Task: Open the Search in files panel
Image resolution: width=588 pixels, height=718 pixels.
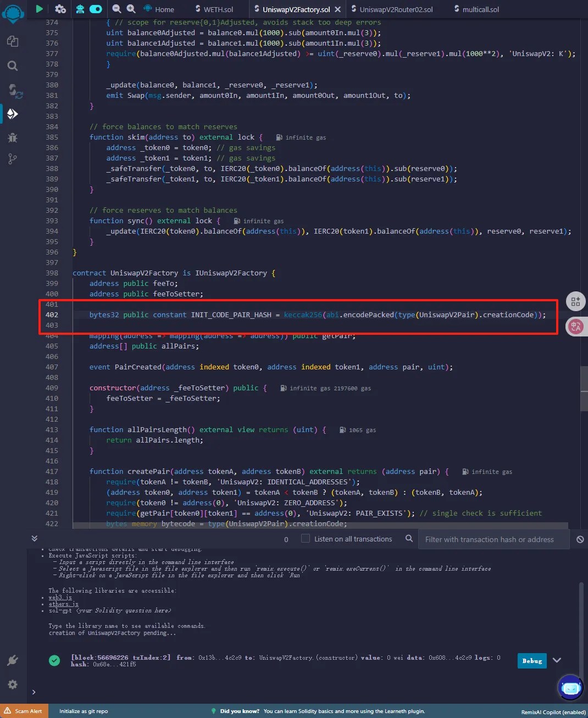Action: [13, 66]
